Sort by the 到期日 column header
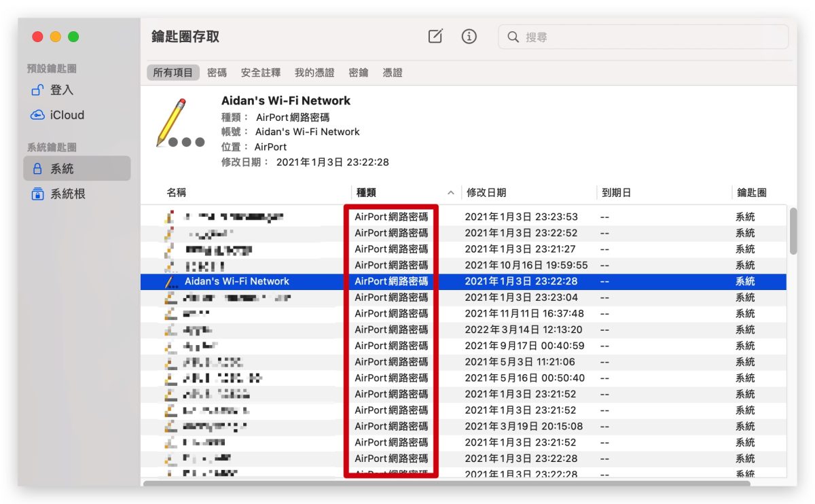The image size is (815, 504). pyautogui.click(x=616, y=192)
